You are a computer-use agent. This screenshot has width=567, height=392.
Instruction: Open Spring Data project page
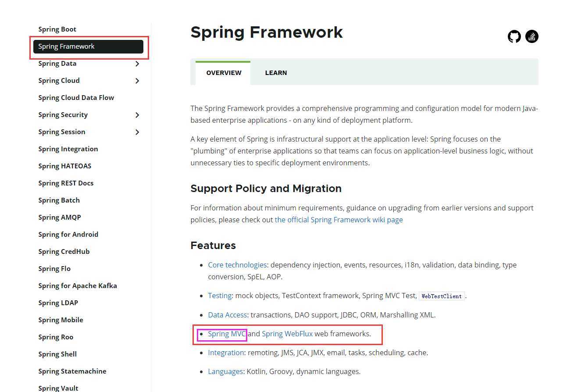[57, 64]
